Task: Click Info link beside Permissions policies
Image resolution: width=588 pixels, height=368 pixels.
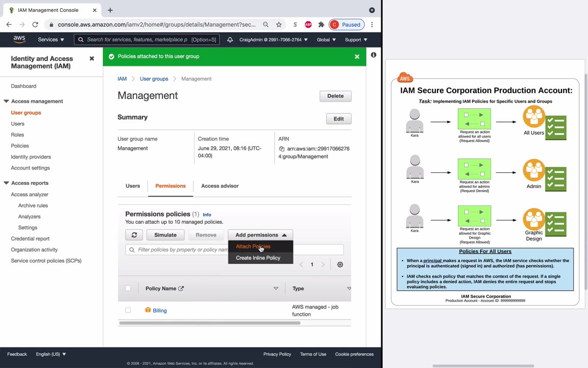Action: 207,215
